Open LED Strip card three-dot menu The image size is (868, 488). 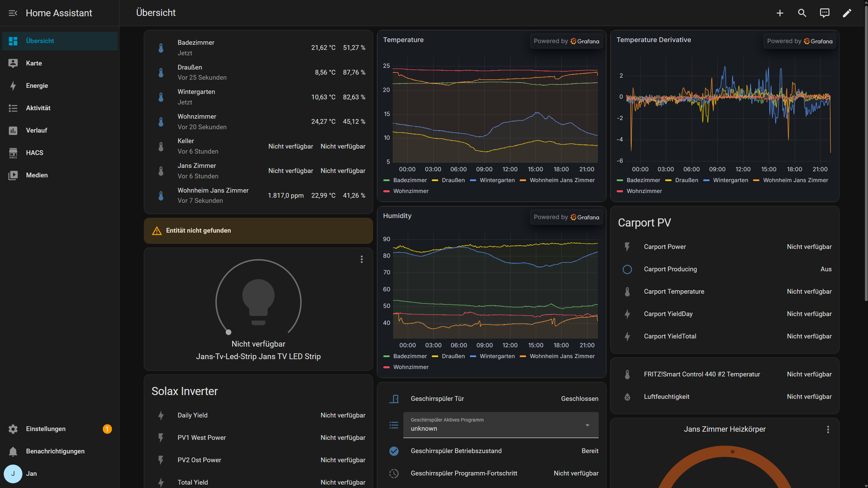pyautogui.click(x=362, y=259)
